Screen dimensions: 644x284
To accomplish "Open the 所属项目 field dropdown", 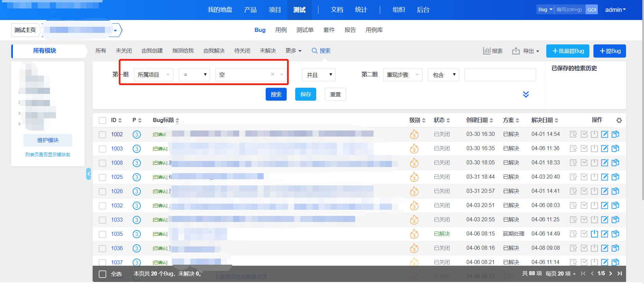I will click(x=153, y=75).
